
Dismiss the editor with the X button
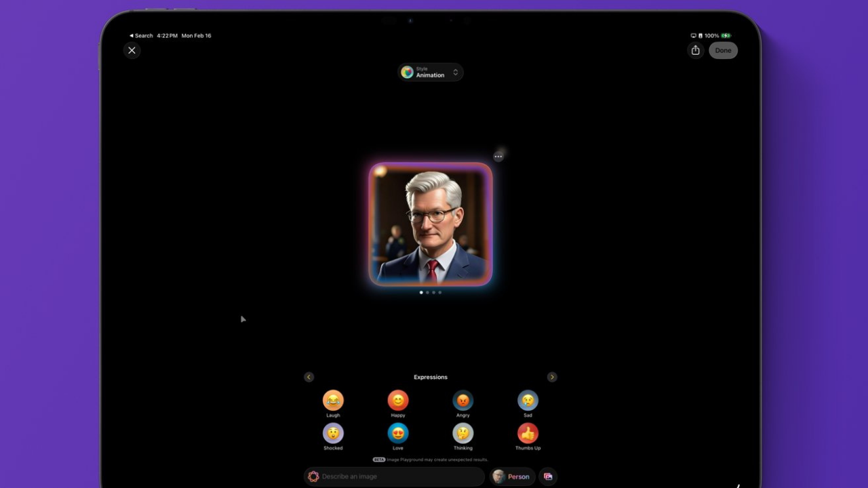click(132, 50)
